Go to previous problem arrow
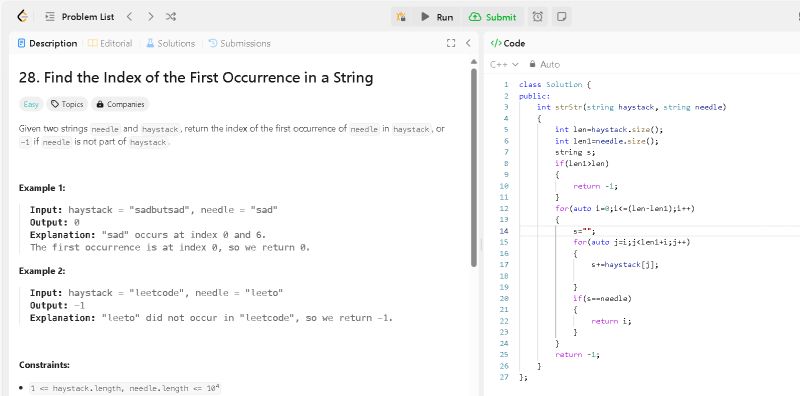 pyautogui.click(x=130, y=17)
